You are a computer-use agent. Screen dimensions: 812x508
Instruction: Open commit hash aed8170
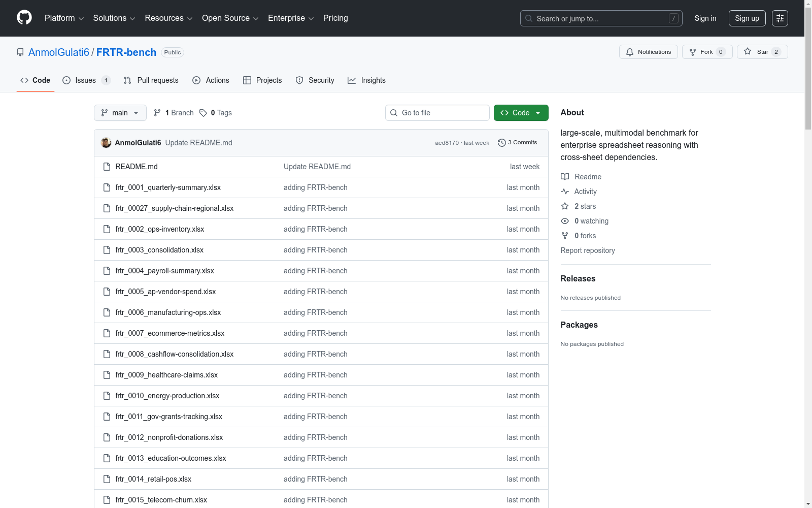click(447, 143)
